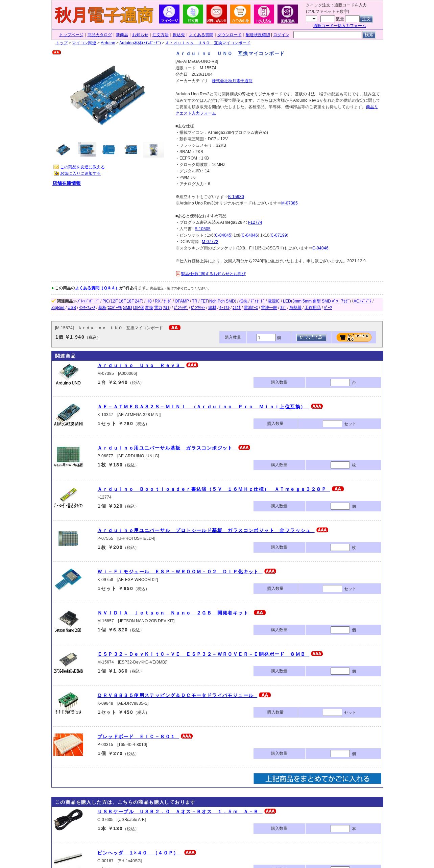Image resolution: width=434 pixels, height=868 pixels.
Task: Click ログイン in navigation bar
Action: click(x=281, y=35)
